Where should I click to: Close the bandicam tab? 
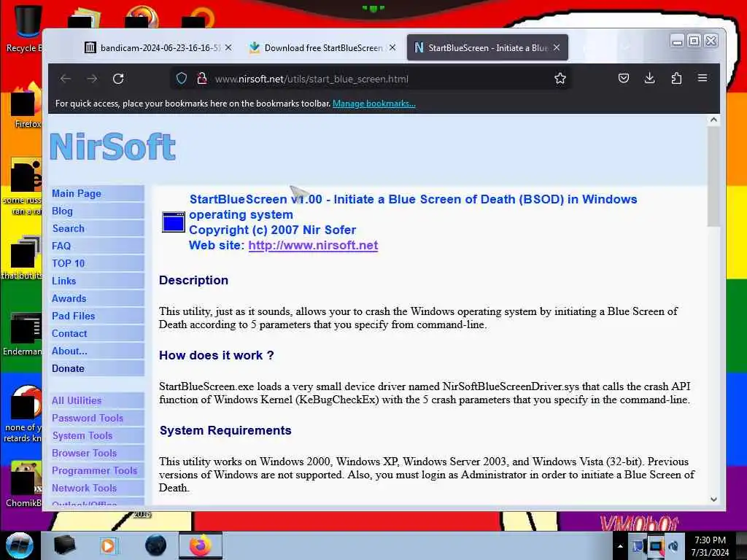pos(228,47)
